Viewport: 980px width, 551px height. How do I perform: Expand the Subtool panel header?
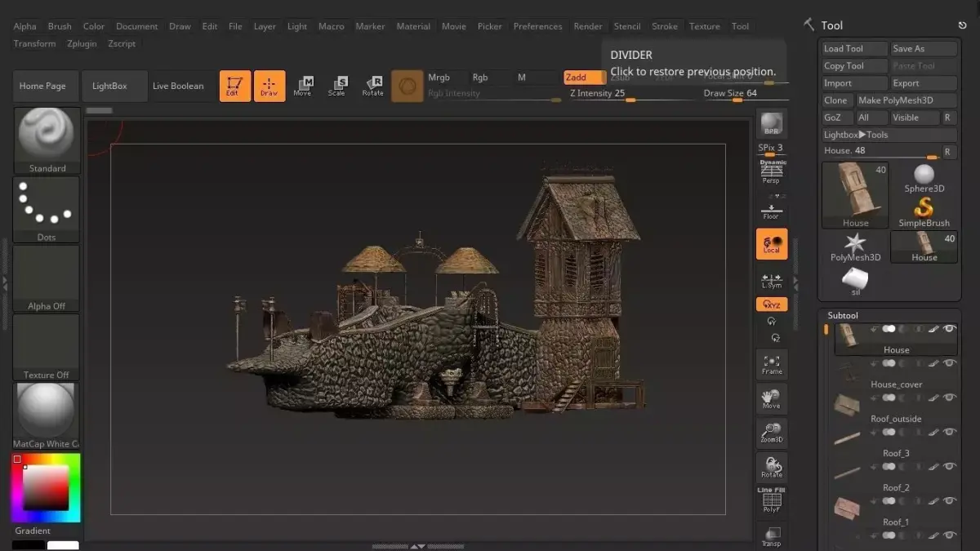click(x=843, y=315)
